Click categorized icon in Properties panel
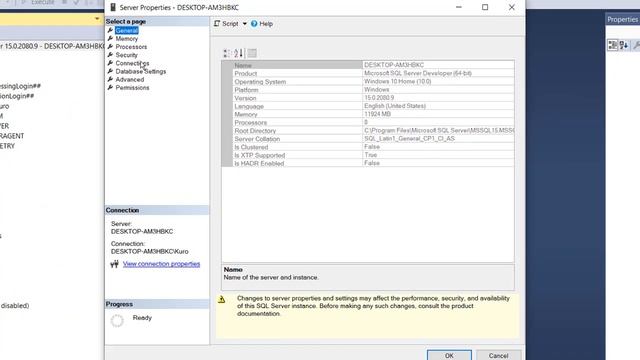Image resolution: width=640 pixels, height=360 pixels. click(613, 45)
